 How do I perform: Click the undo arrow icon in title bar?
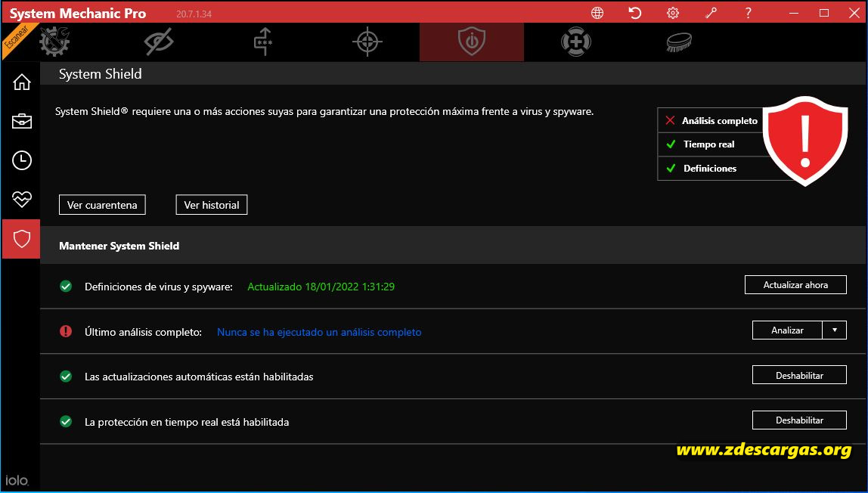pos(635,13)
